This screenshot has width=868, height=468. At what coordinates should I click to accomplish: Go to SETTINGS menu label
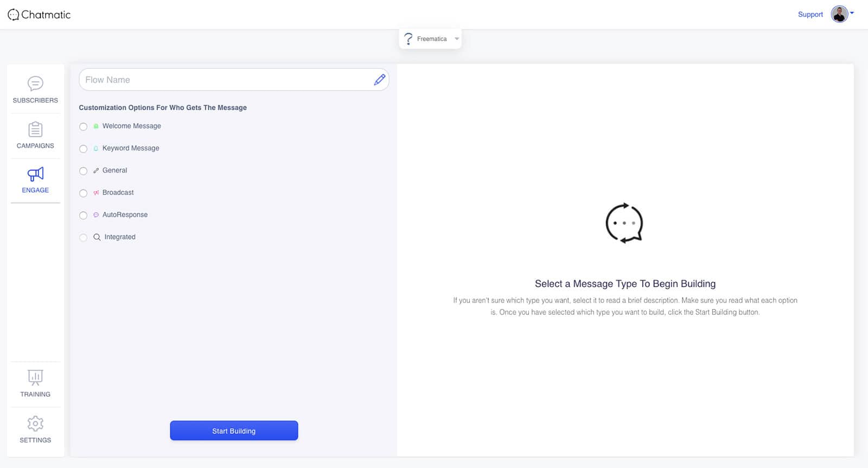[35, 440]
